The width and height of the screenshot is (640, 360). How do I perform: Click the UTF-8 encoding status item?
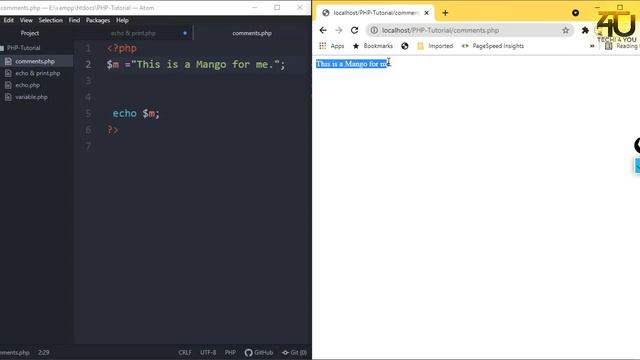[208, 352]
